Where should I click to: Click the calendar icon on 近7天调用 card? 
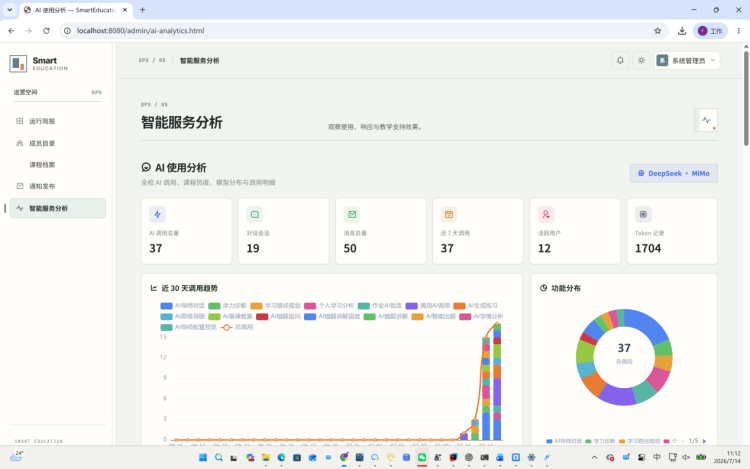[x=449, y=214]
